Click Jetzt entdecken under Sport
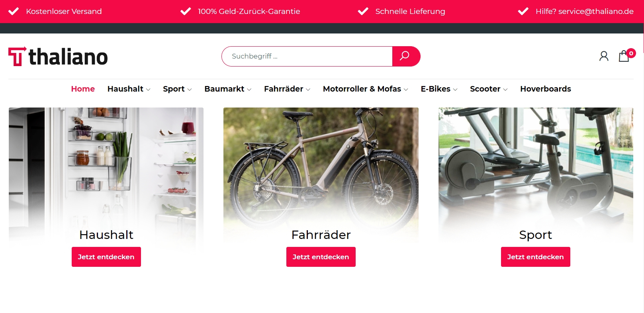 [535, 257]
